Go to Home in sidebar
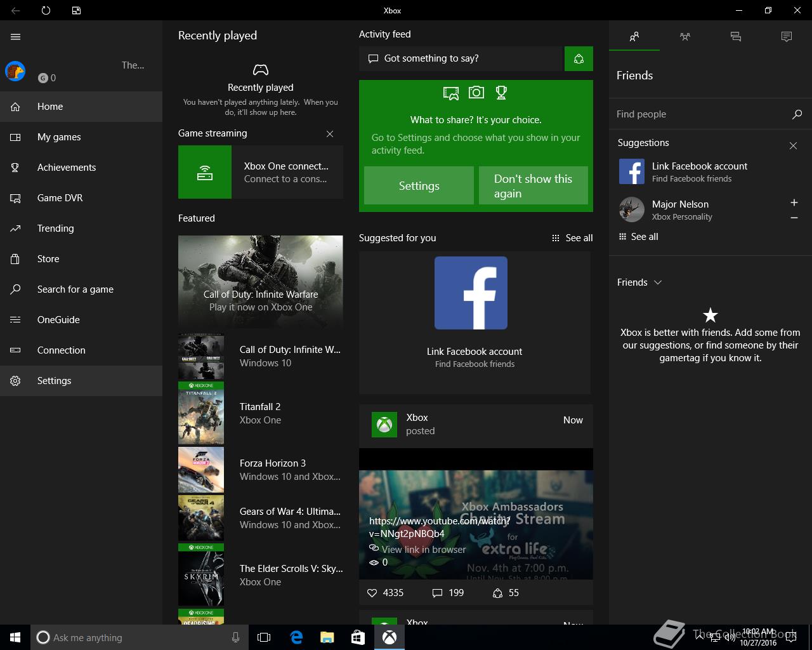The image size is (812, 650). (x=81, y=107)
